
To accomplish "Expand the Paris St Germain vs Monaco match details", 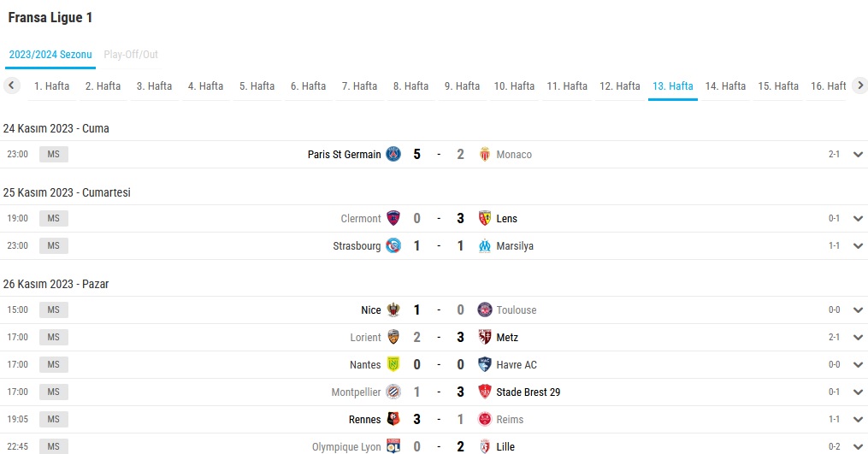I will [x=858, y=155].
